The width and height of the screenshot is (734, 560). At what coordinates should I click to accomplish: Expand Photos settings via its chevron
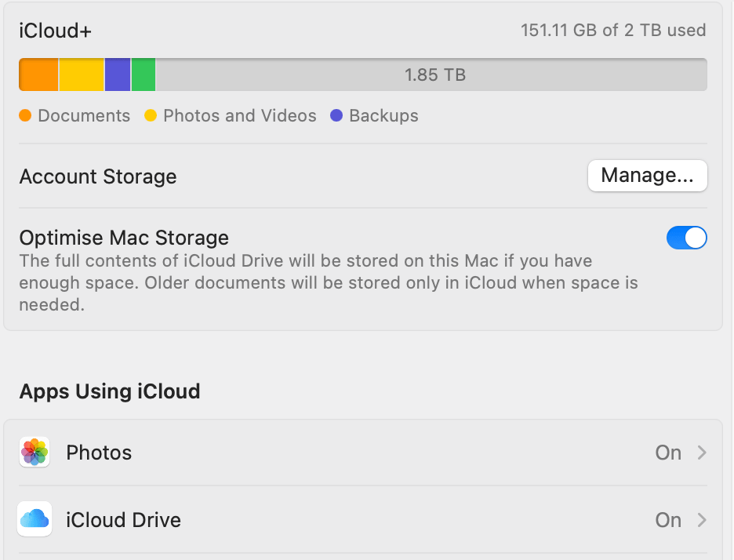click(x=702, y=453)
